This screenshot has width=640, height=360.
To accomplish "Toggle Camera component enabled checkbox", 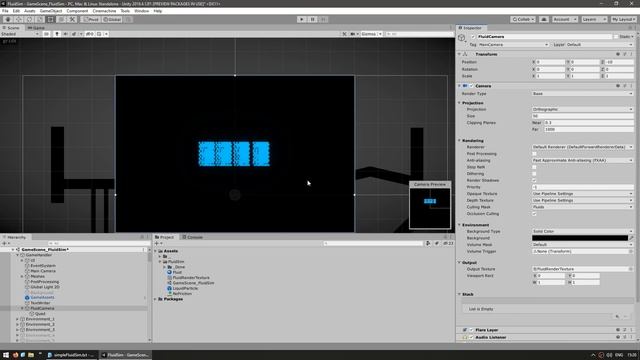I will pos(471,86).
